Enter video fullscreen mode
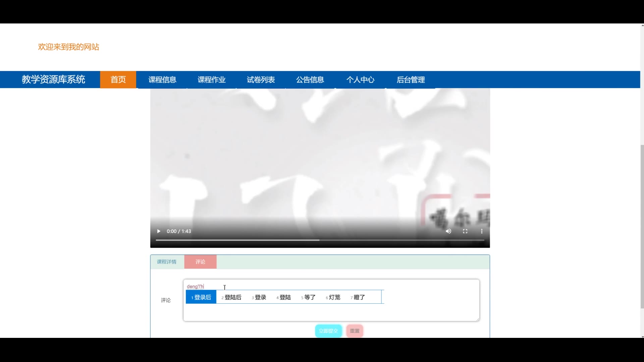 coord(465,231)
